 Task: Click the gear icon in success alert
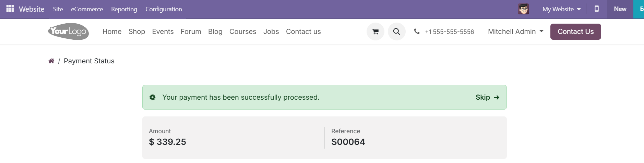[x=153, y=97]
